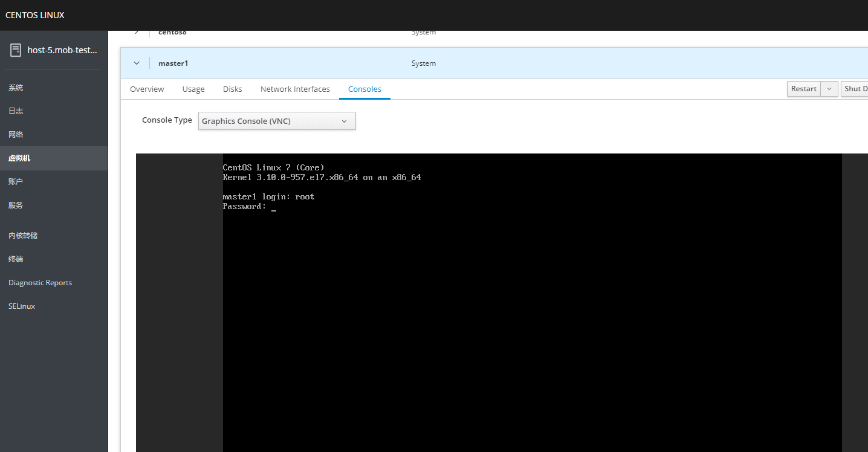Open 系统 in the sidebar
Image resolution: width=868 pixels, height=452 pixels.
click(x=16, y=88)
